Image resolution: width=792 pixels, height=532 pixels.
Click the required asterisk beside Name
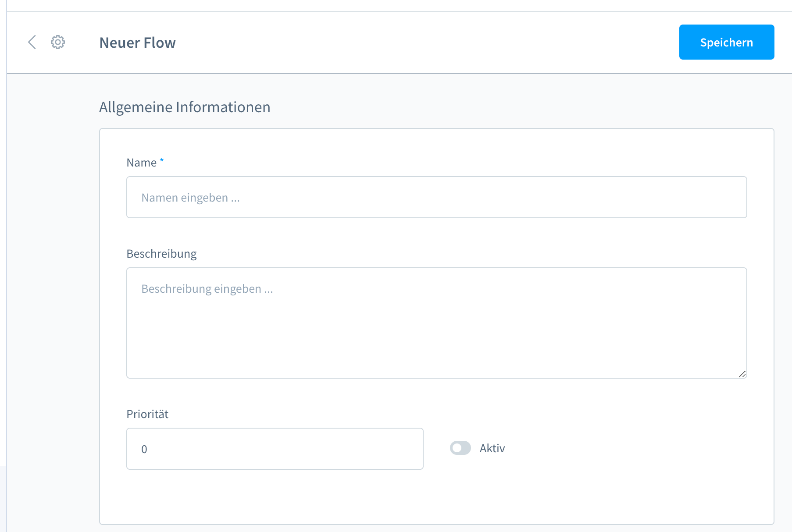point(162,160)
